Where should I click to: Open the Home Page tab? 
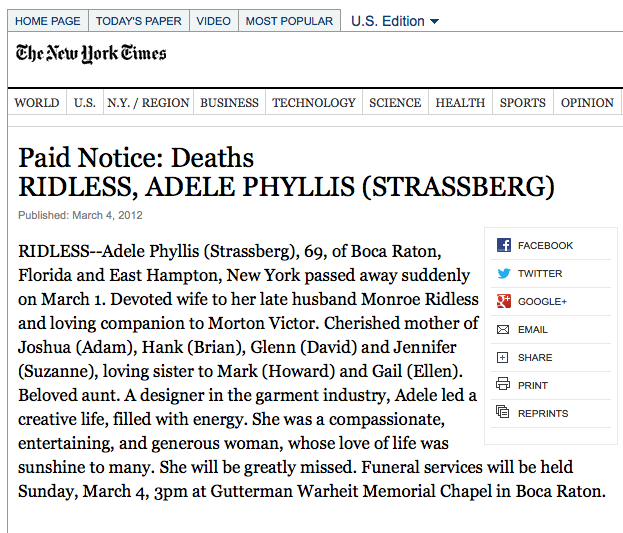pyautogui.click(x=48, y=21)
